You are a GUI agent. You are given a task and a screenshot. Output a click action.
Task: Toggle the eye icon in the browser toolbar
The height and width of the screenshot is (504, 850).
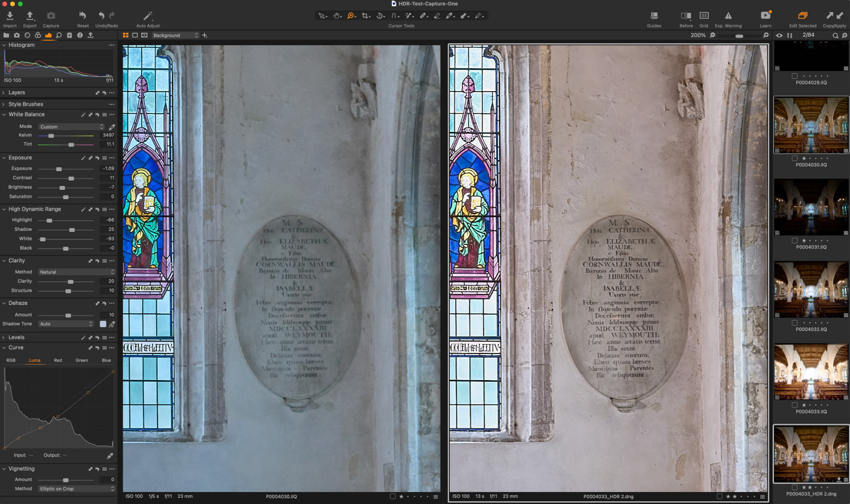tap(779, 35)
